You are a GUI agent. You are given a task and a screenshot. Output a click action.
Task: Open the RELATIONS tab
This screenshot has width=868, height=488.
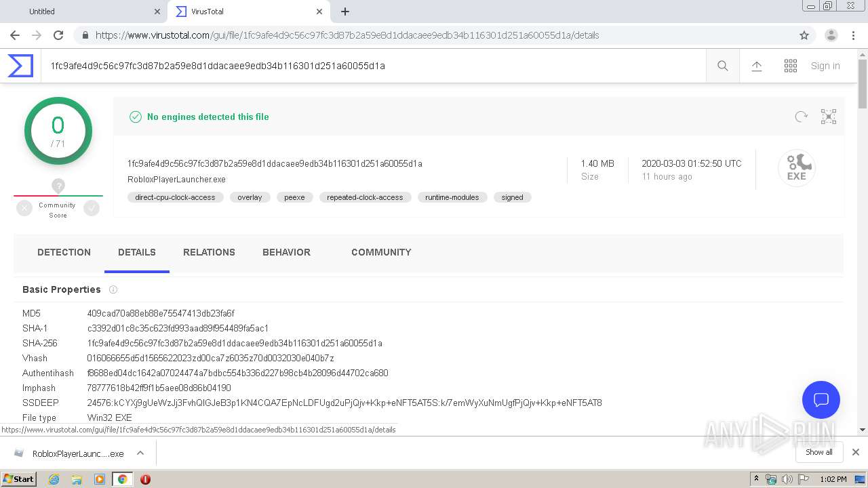209,252
